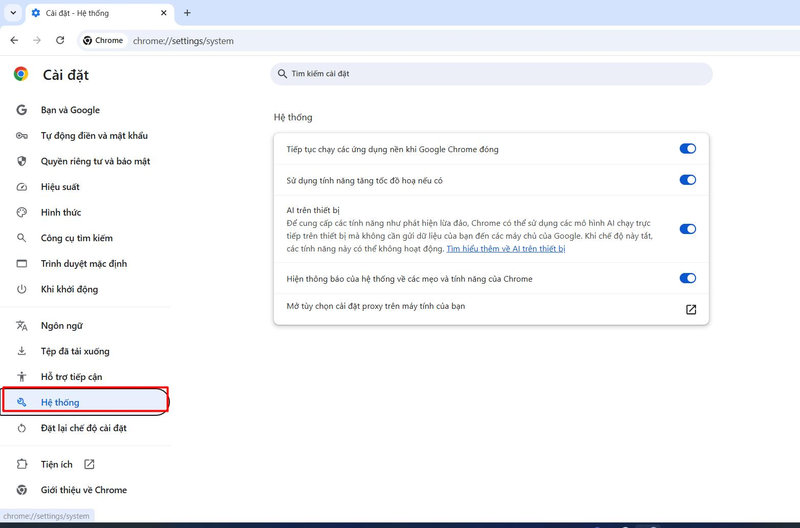Click the browser forward arrow
This screenshot has width=800, height=528.
click(37, 40)
